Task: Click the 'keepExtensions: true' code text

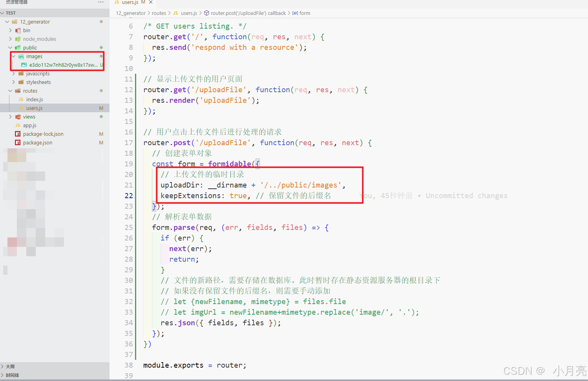Action: [204, 195]
